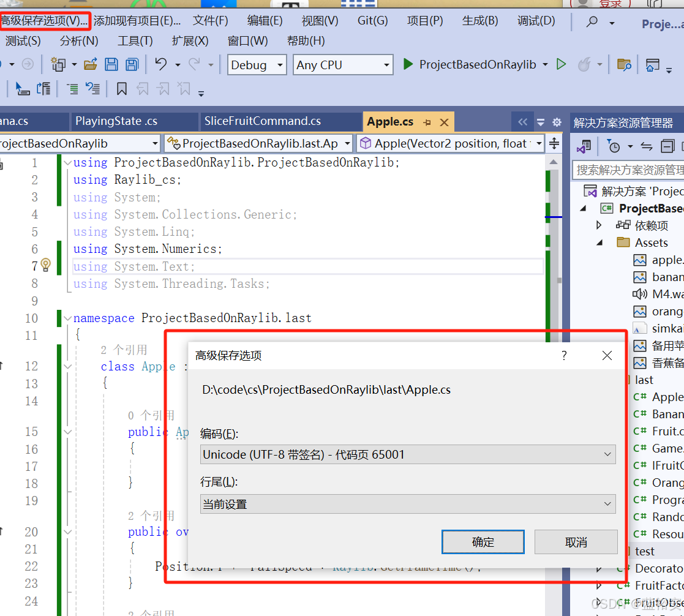This screenshot has height=616, width=684.
Task: Click the comment out selected lines icon
Action: pyautogui.click(x=72, y=89)
